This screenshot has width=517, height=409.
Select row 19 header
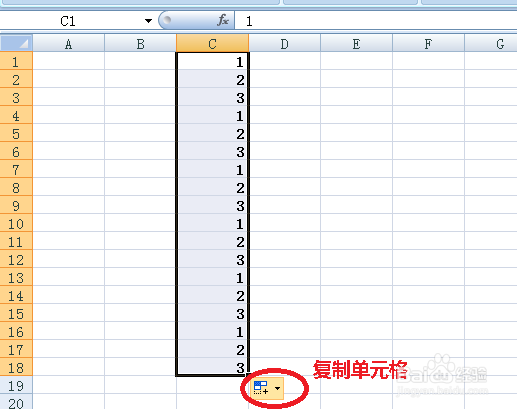[x=16, y=385]
